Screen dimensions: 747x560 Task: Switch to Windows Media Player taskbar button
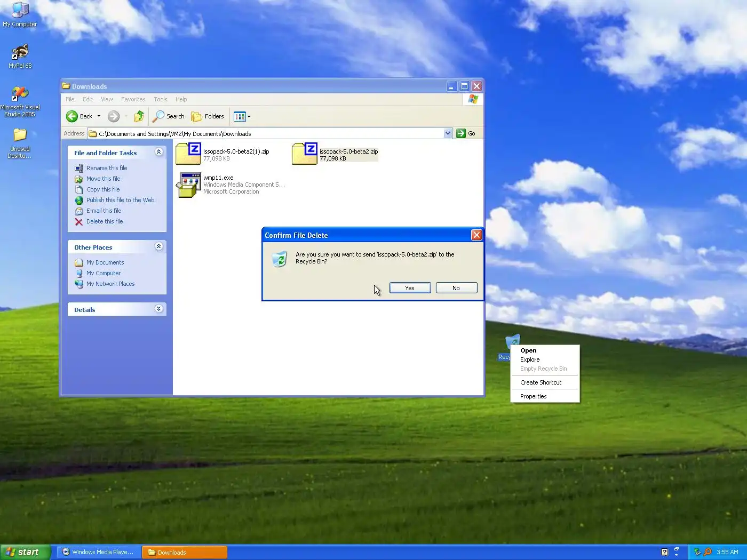tap(99, 552)
